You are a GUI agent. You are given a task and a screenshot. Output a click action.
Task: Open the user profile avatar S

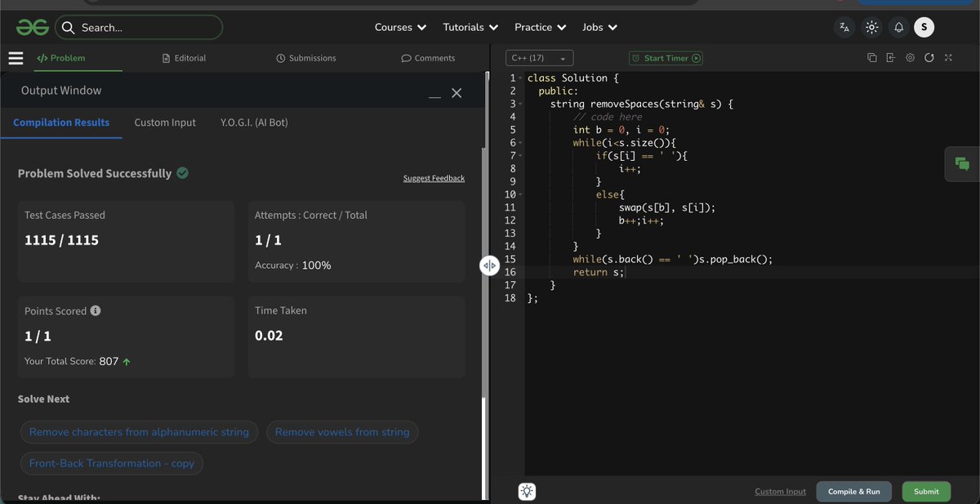pos(924,27)
